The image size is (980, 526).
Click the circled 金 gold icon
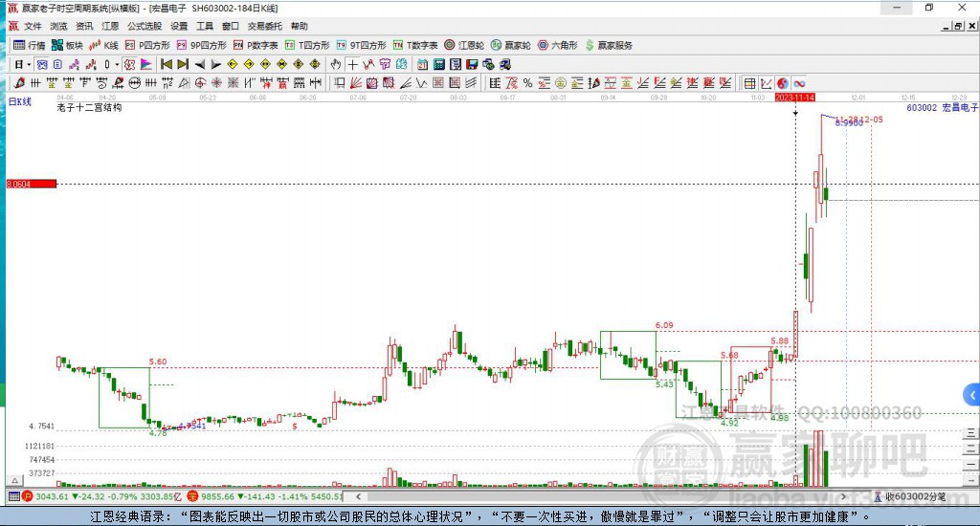pos(561,82)
